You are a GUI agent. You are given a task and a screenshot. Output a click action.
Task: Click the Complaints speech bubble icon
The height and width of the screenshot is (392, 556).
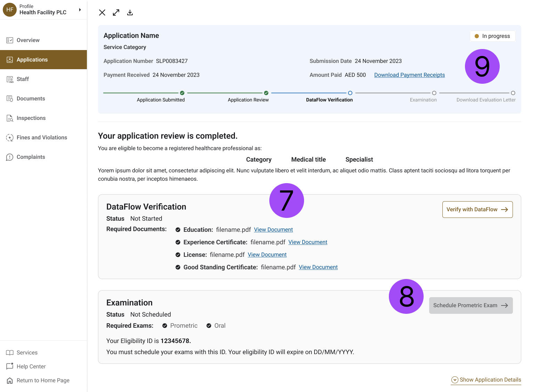click(10, 157)
